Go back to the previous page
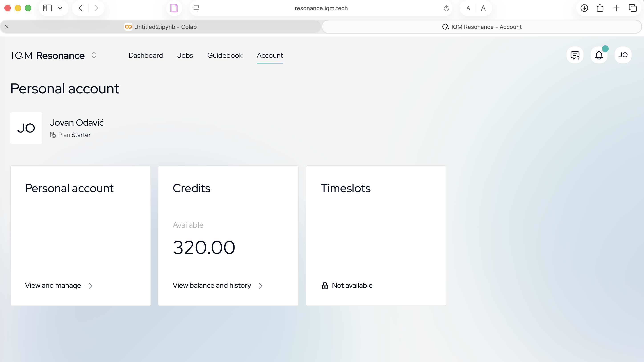The height and width of the screenshot is (362, 644). point(80,8)
